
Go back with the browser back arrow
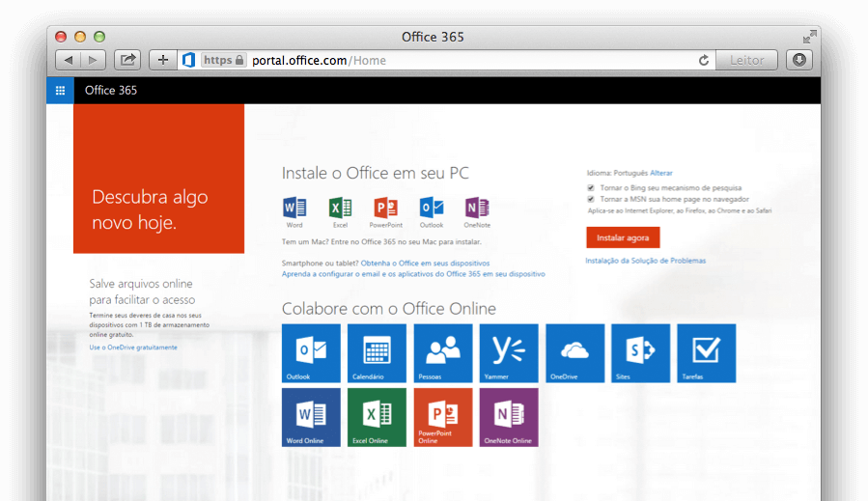point(69,60)
